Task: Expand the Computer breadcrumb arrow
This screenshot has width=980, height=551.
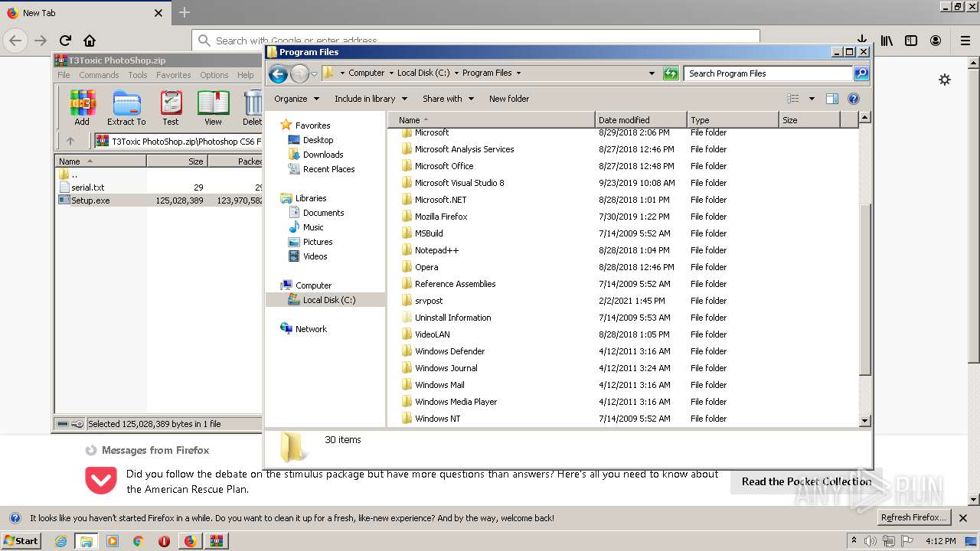Action: click(391, 73)
